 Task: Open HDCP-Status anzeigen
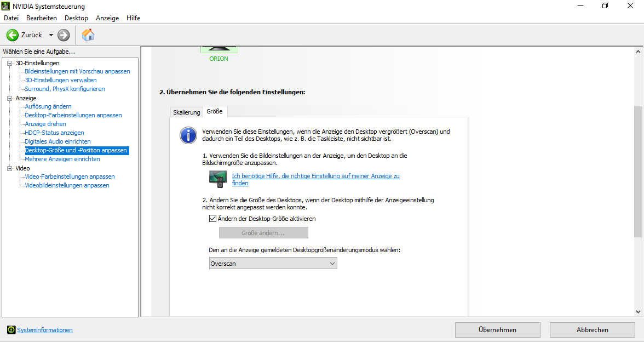click(x=54, y=133)
